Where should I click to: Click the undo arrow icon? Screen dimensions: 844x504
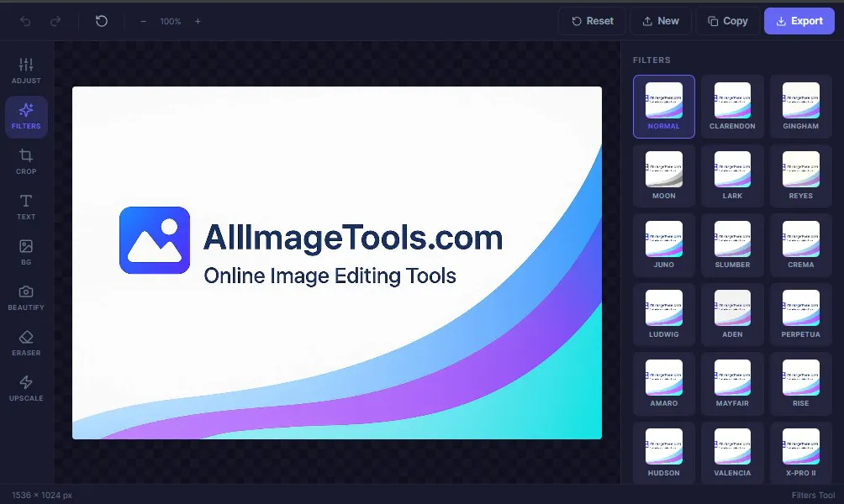click(25, 21)
